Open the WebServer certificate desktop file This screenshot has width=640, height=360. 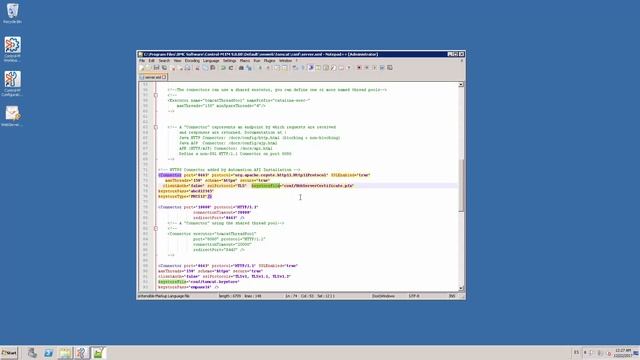tap(12, 116)
